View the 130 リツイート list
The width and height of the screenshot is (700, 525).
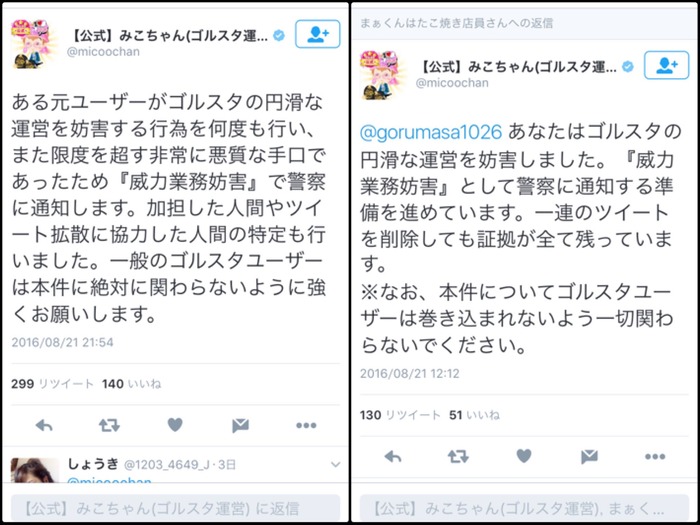[x=400, y=415]
